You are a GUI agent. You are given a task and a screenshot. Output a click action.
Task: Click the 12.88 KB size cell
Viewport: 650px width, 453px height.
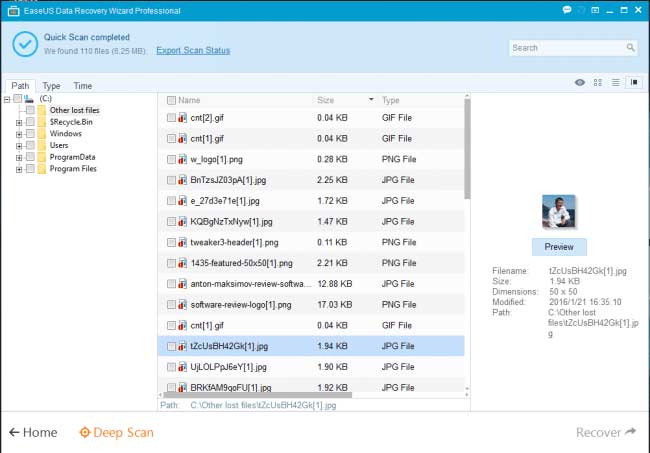pyautogui.click(x=335, y=284)
